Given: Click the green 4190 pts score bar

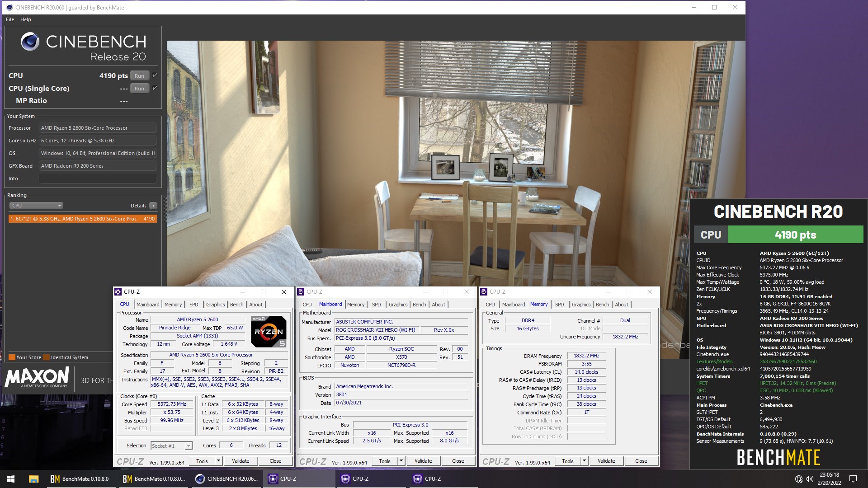Looking at the screenshot, I should point(795,235).
